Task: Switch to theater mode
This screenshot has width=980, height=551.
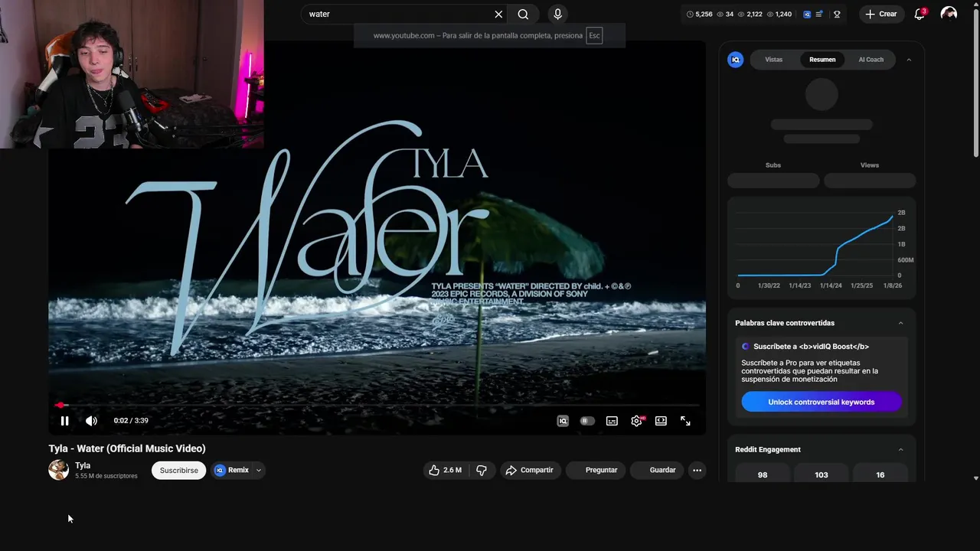Action: 661,421
